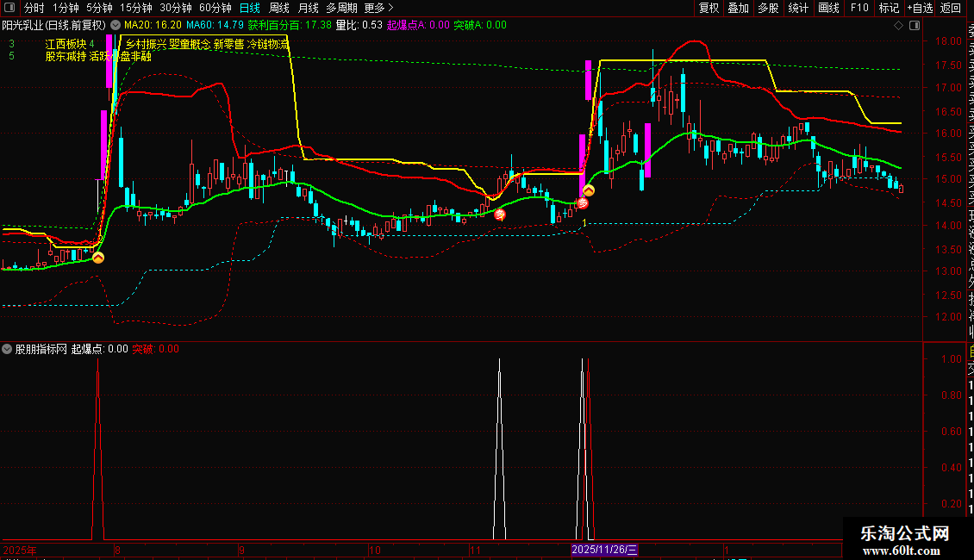Viewport: 974px width, 560px height.
Task: Click the 12.00 price axis label
Action: [x=948, y=317]
